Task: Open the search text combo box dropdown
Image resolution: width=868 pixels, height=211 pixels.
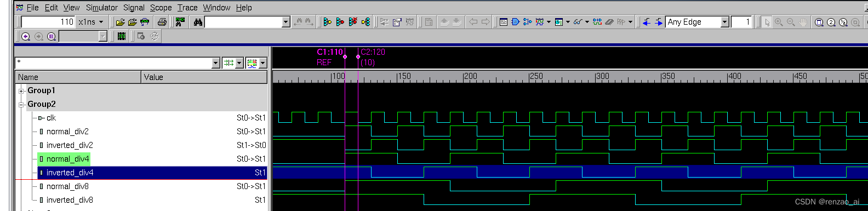Action: (x=286, y=22)
